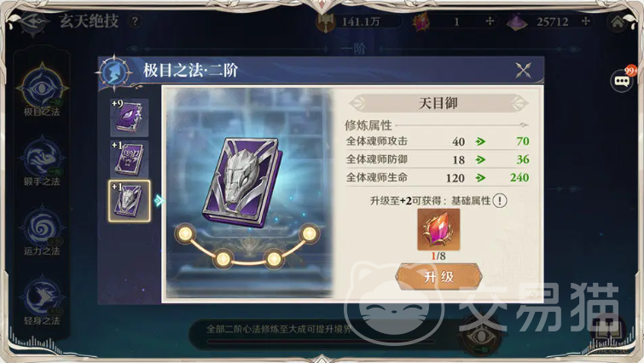Open the 擒手之法 sidebar tab
644x363 pixels.
42,161
